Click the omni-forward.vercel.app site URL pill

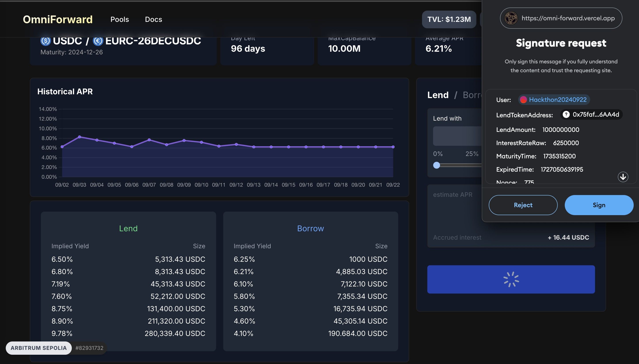561,18
